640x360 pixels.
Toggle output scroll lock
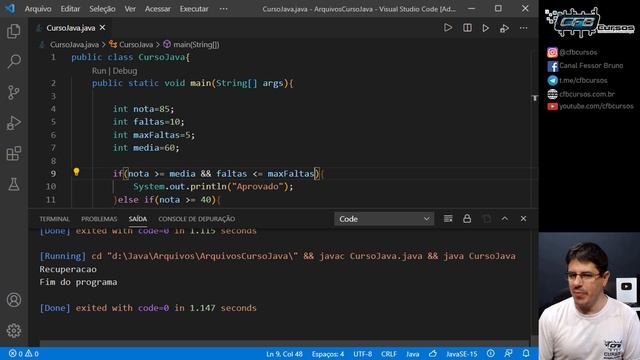(x=467, y=219)
